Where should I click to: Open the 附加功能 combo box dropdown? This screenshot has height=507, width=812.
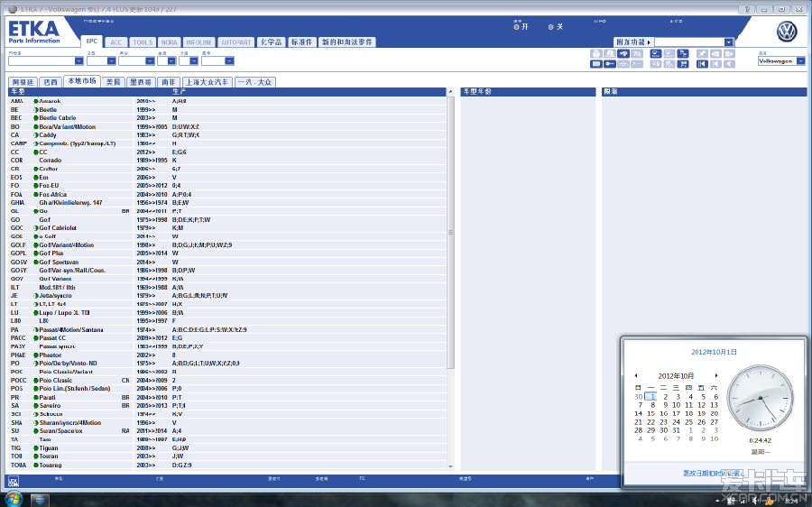729,41
